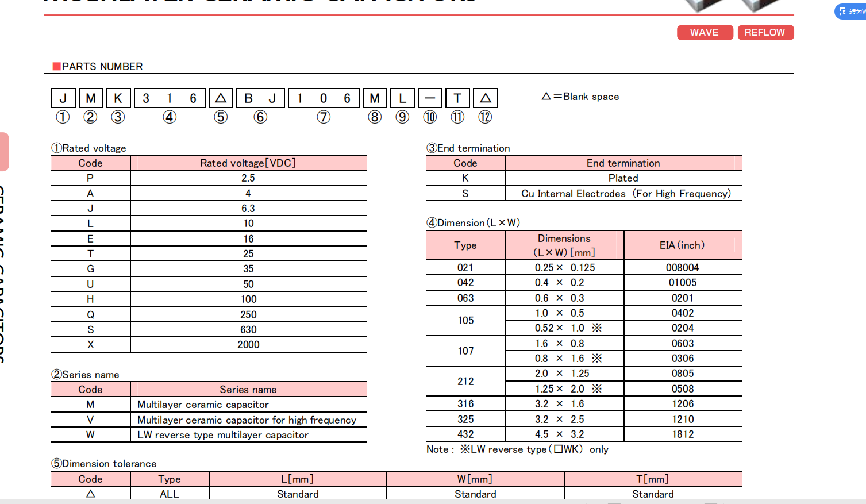Click the '④Dimension (L×W)' table title
The height and width of the screenshot is (504, 866).
473,223
